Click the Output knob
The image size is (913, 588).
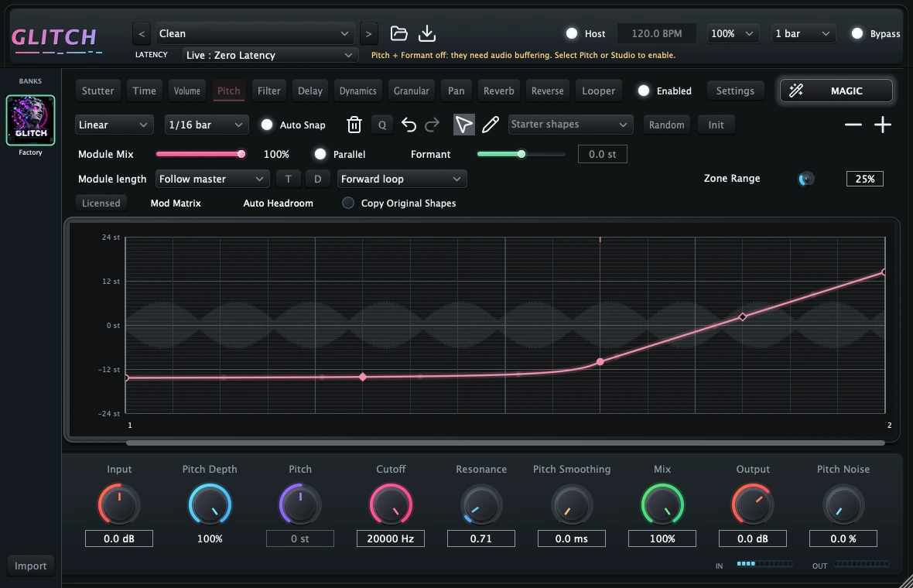pos(753,504)
